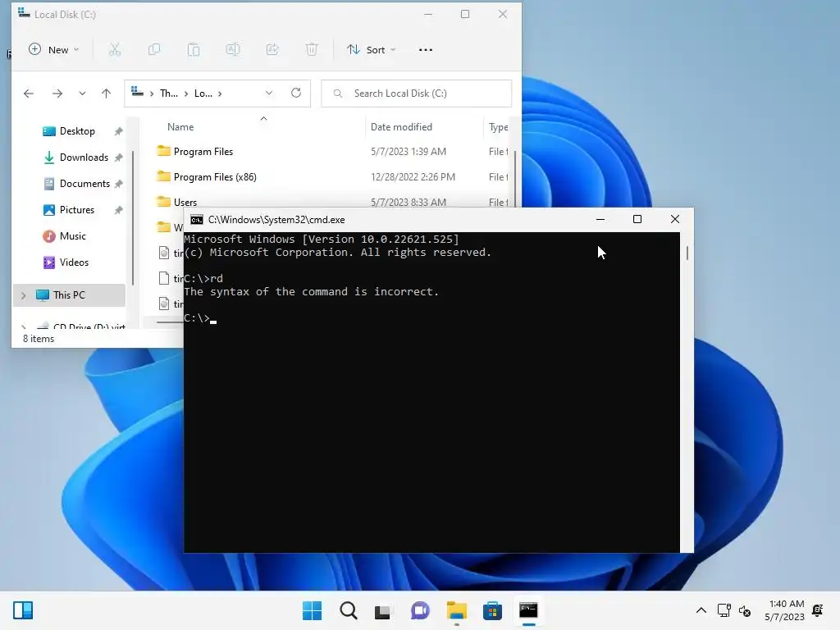Click the network status tray icon

pyautogui.click(x=724, y=610)
